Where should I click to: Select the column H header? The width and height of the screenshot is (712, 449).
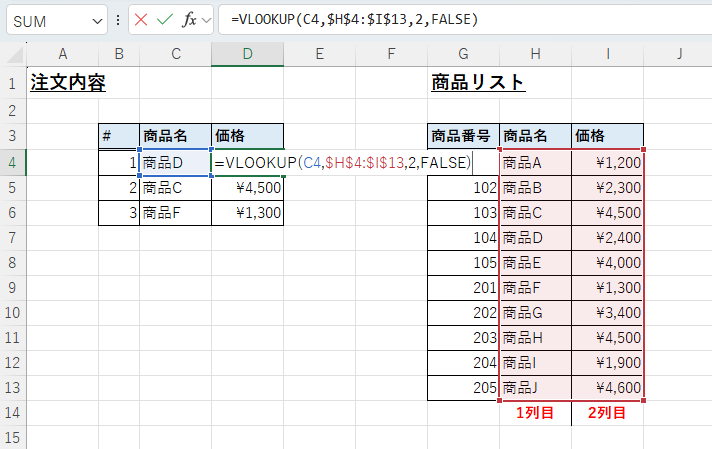coord(535,54)
